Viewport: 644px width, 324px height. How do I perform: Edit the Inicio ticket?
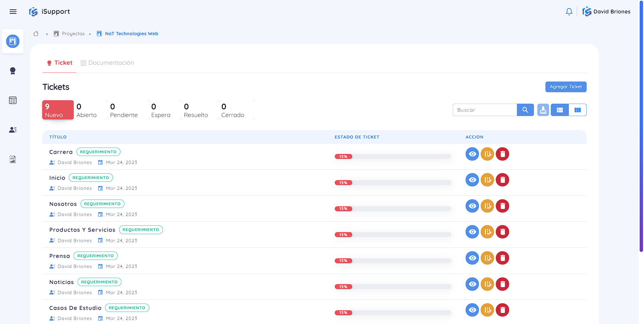(487, 180)
